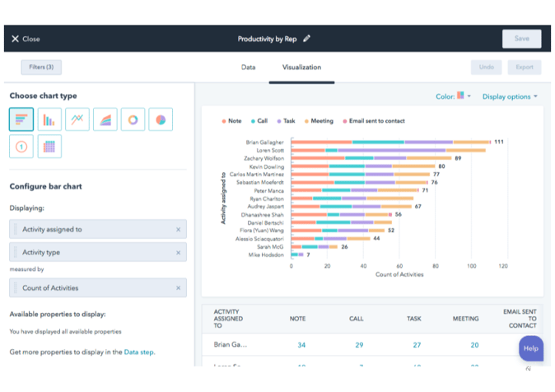This screenshot has height=392, width=555.
Task: Remove Activity assigned to property
Action: (x=178, y=230)
